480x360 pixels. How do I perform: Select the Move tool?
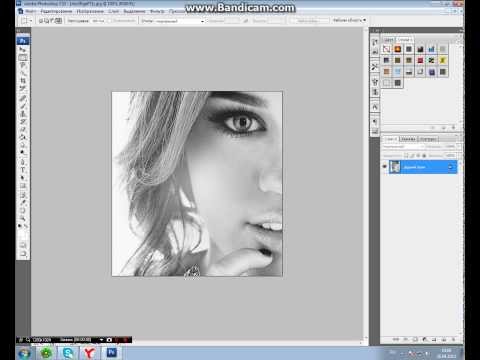23,49
